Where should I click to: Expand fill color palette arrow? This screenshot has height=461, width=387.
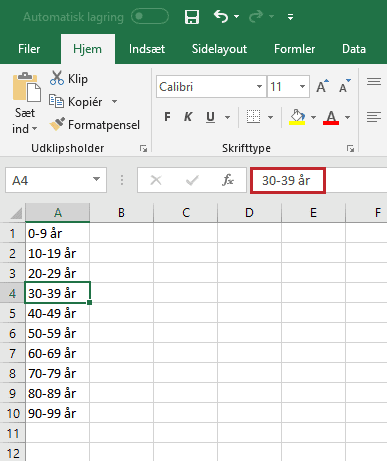tap(313, 117)
